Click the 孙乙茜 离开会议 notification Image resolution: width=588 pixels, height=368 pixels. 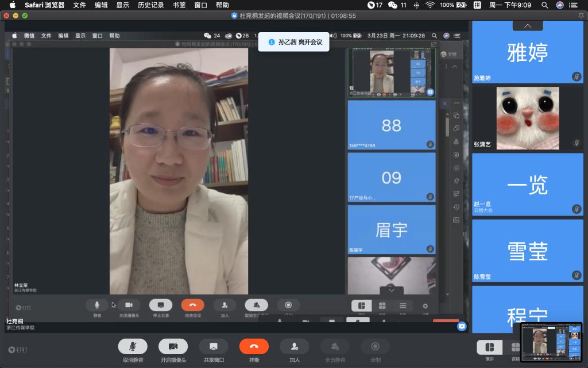(293, 42)
